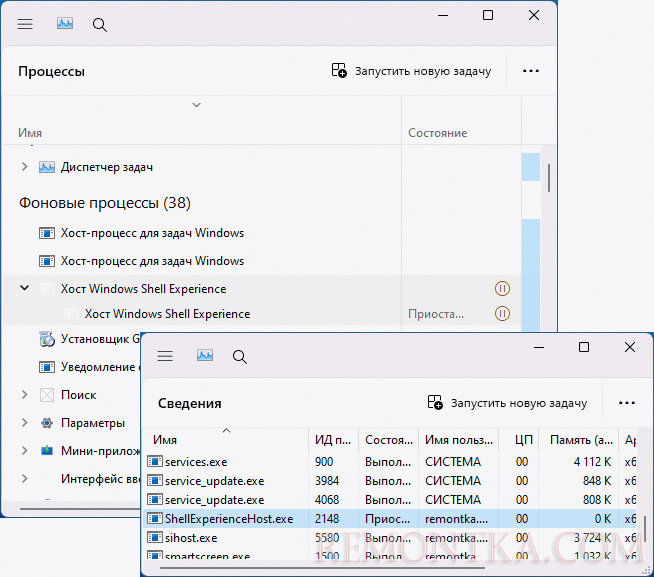
Task: Sort by ИД п... column header
Action: point(333,440)
